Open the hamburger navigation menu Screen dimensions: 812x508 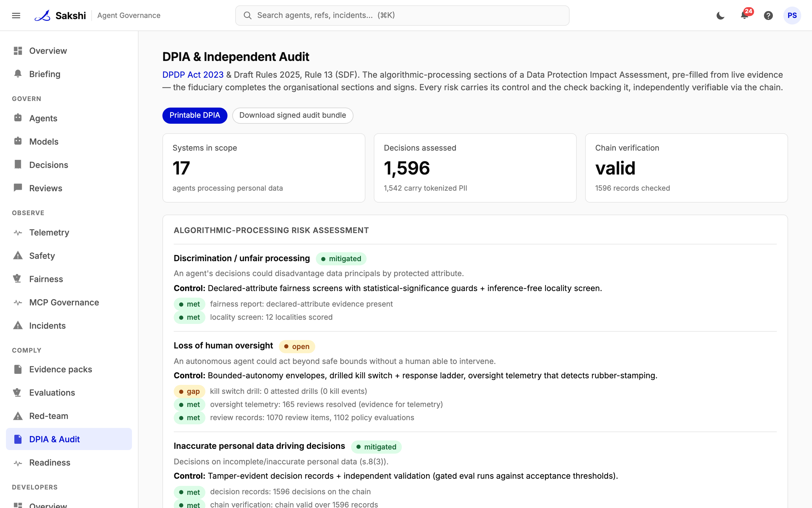tap(16, 16)
